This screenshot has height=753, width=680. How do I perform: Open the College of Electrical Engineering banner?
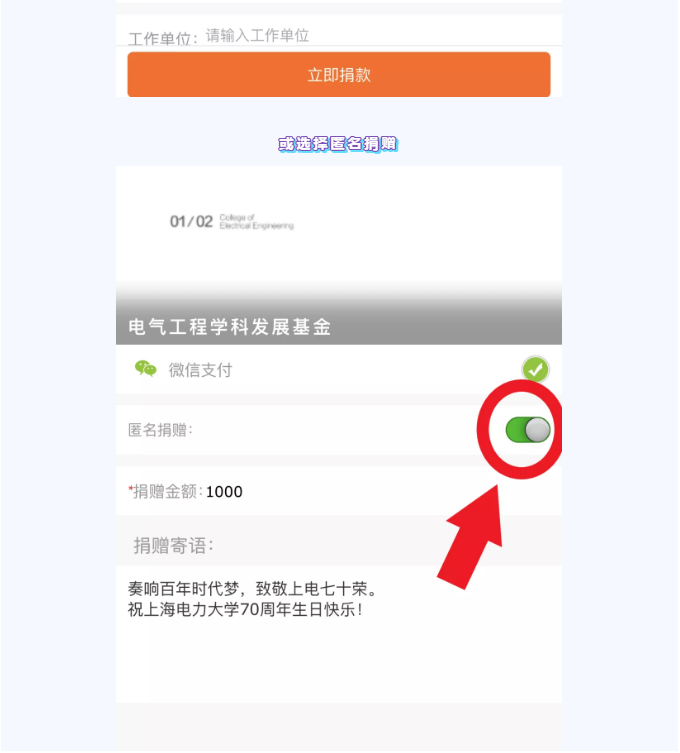click(x=339, y=255)
